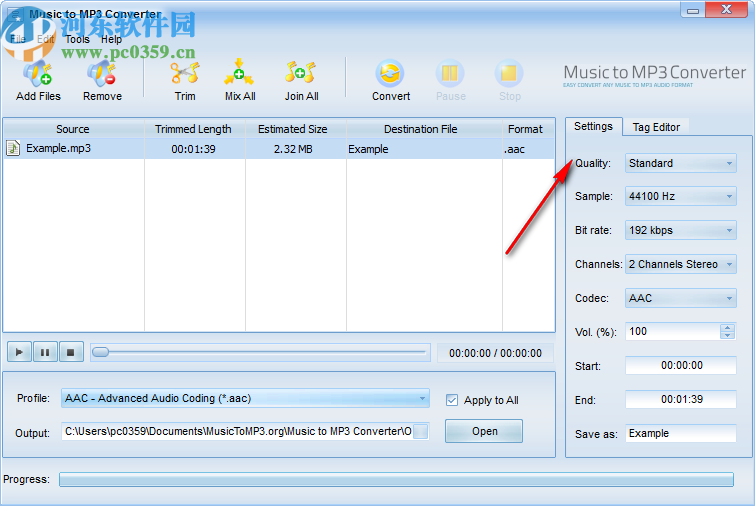Image resolution: width=755 pixels, height=506 pixels.
Task: Click the 00:00:00 / 00:00:00 time display
Action: pos(495,353)
